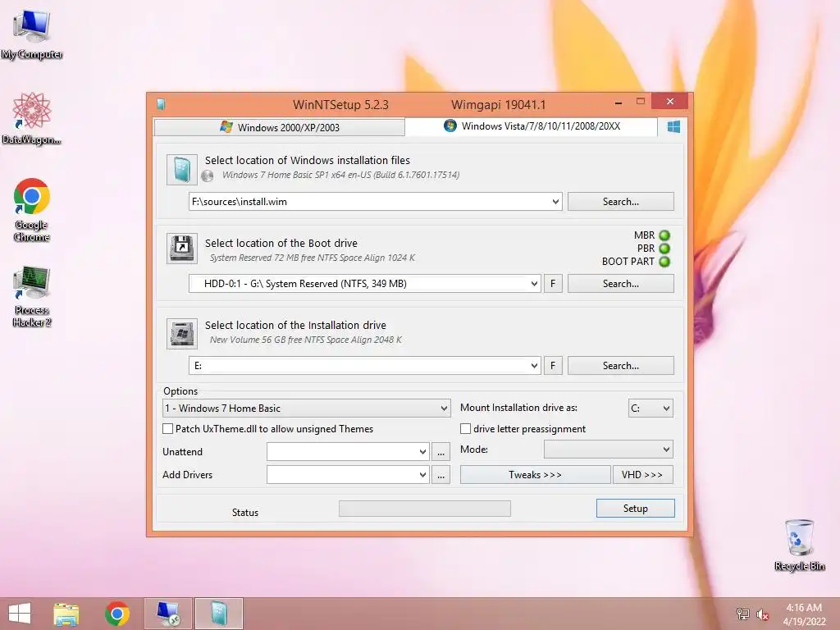The height and width of the screenshot is (630, 840).
Task: Open the Recycle Bin
Action: coord(799,545)
